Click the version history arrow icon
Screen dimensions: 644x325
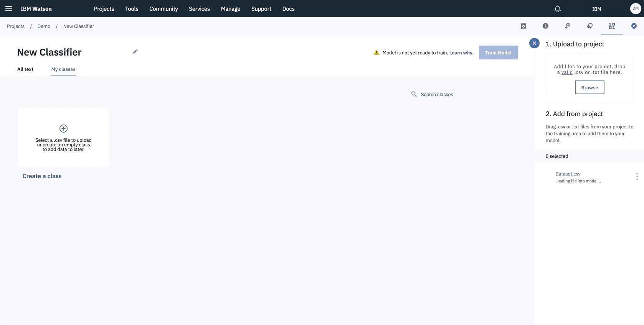(568, 26)
